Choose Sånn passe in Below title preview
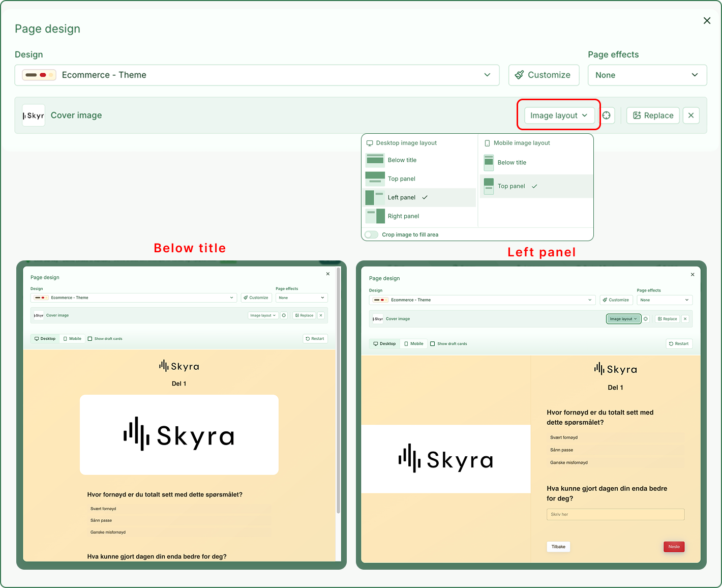 click(179, 520)
